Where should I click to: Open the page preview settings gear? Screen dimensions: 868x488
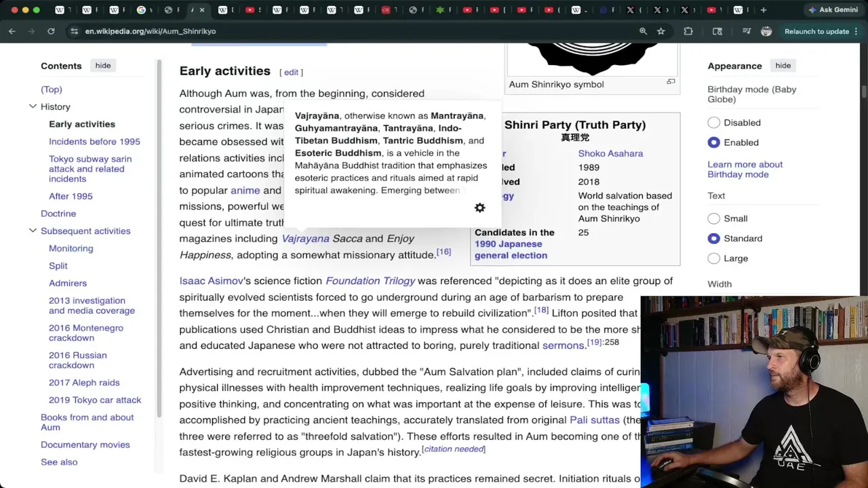coord(479,208)
